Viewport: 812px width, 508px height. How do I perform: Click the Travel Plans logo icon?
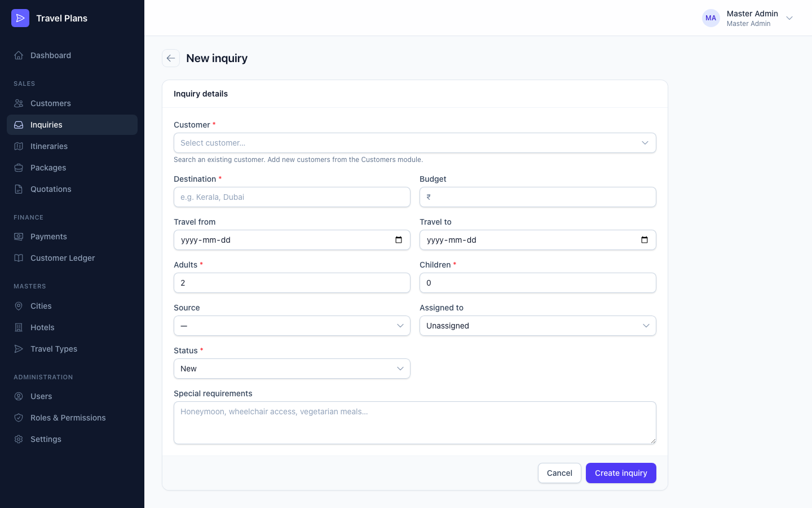tap(20, 18)
